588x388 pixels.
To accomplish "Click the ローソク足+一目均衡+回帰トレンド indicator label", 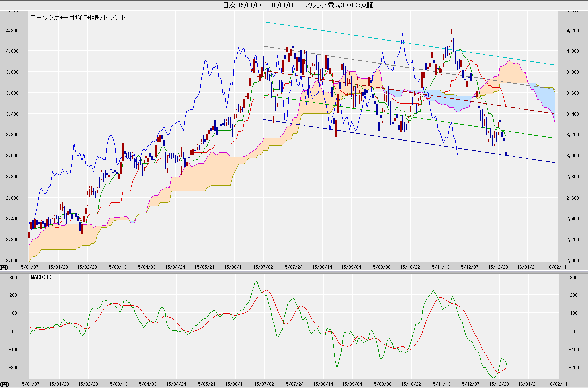I will [78, 17].
